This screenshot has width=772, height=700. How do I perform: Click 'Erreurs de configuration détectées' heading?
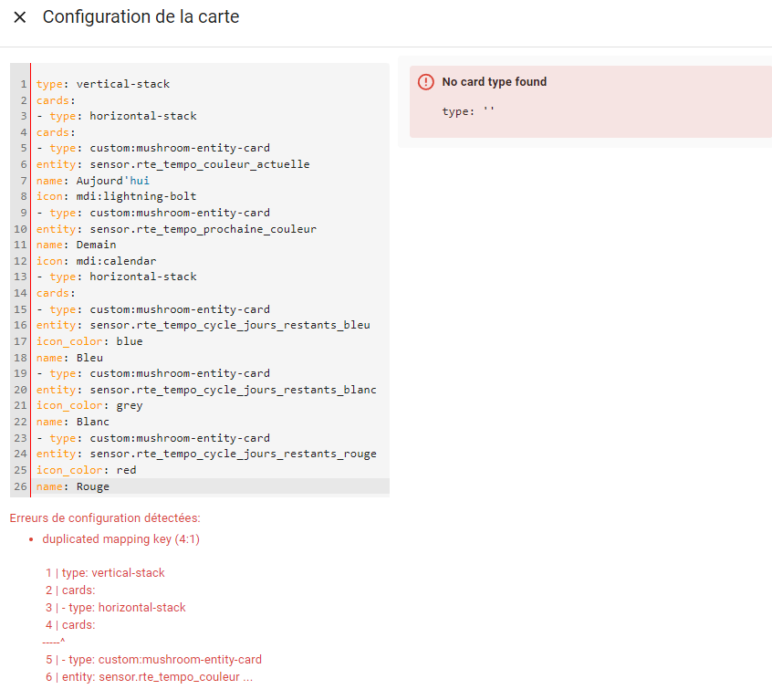pyautogui.click(x=104, y=518)
